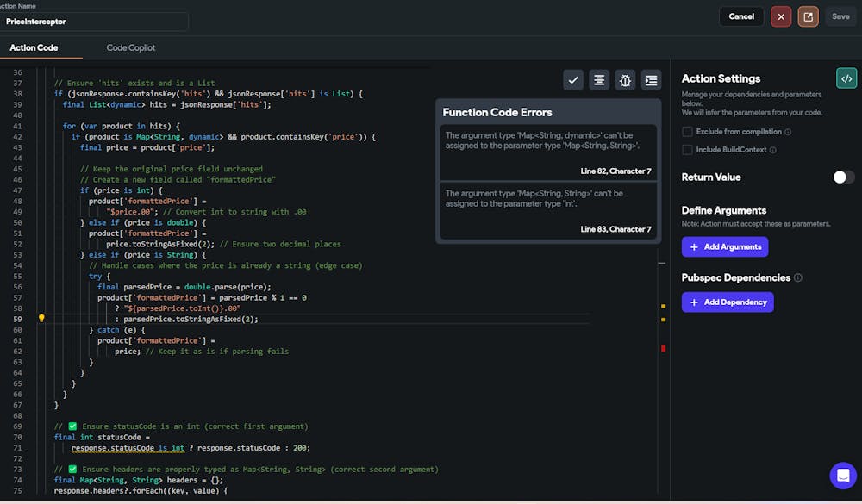This screenshot has width=862, height=504.
Task: Click the PriceInterceptor action name field
Action: click(x=93, y=22)
